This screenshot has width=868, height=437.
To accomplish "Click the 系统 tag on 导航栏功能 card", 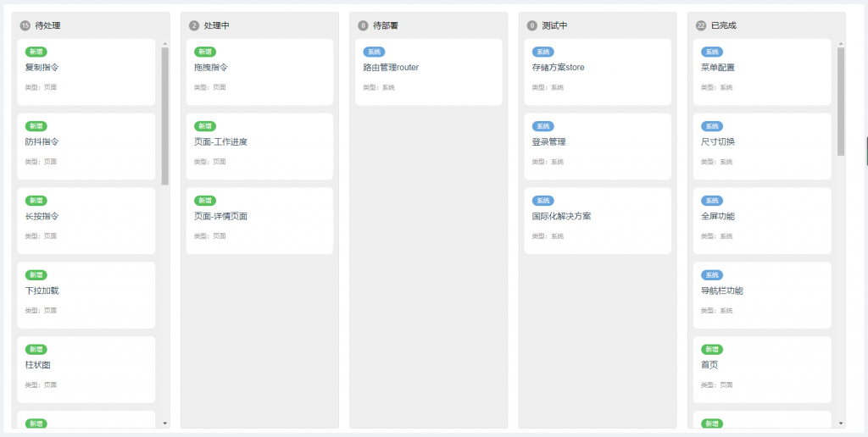I will click(x=712, y=275).
